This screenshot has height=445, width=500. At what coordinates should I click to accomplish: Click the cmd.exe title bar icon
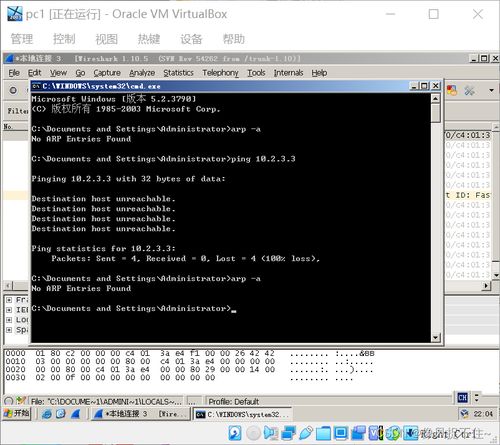[36, 86]
